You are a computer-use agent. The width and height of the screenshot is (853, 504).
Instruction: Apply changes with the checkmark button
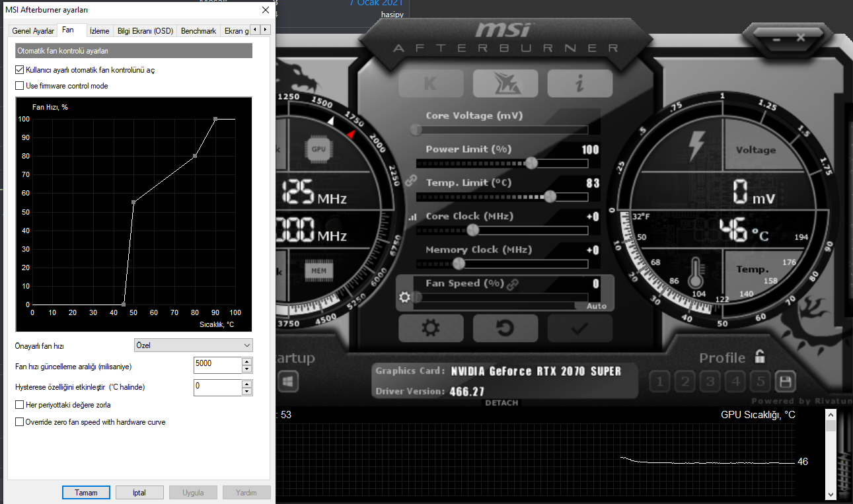[x=580, y=328]
